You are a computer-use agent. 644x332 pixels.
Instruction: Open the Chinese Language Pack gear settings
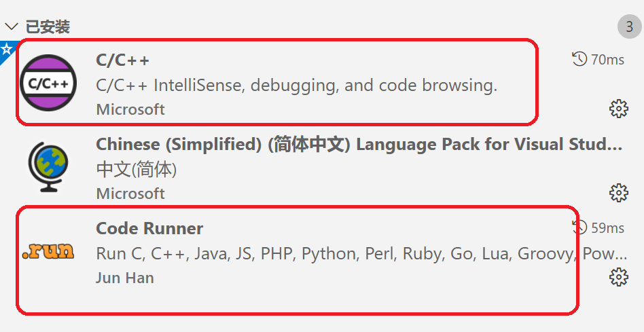pyautogui.click(x=618, y=193)
